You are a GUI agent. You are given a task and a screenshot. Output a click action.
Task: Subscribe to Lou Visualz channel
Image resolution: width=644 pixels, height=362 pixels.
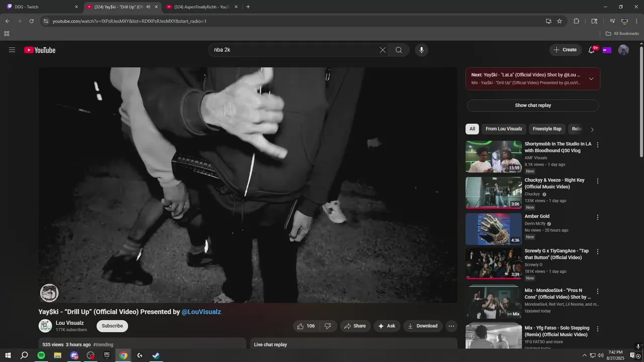click(112, 326)
